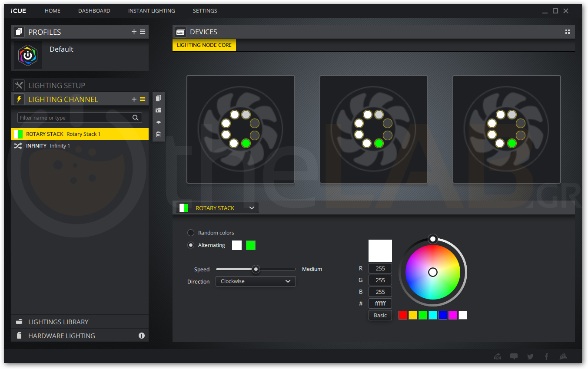Viewport: 588px width, 369px height.
Task: Click the Speed slider handle
Action: pos(256,269)
